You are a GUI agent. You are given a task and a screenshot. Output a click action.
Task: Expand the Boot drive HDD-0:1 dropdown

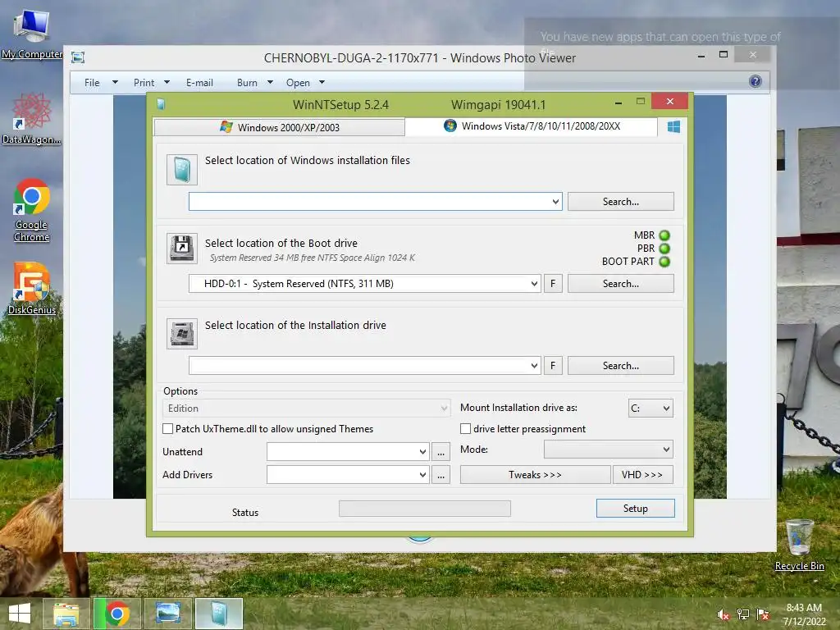(534, 283)
